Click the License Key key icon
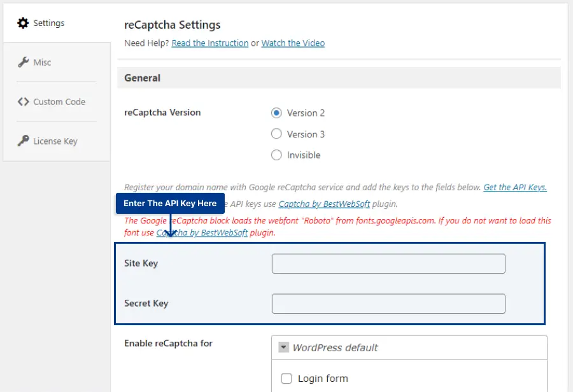This screenshot has height=392, width=573. (x=23, y=141)
